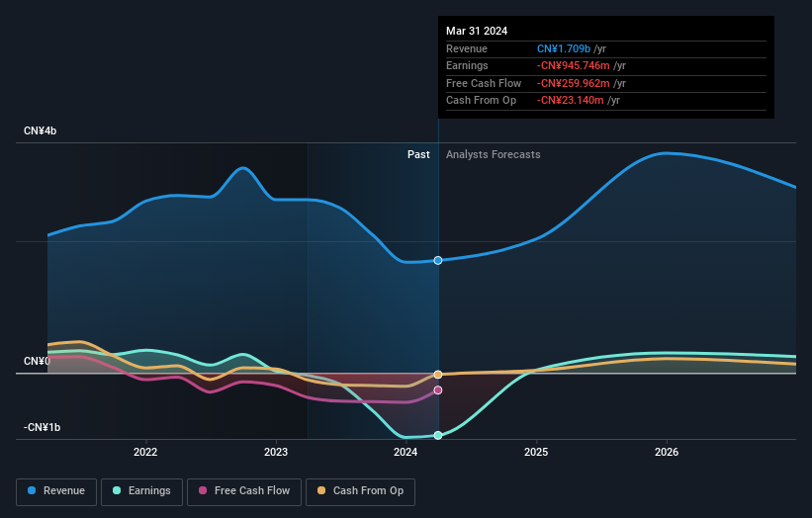Click the 2023 x-axis label
Screen dimensions: 812x518
(x=276, y=453)
